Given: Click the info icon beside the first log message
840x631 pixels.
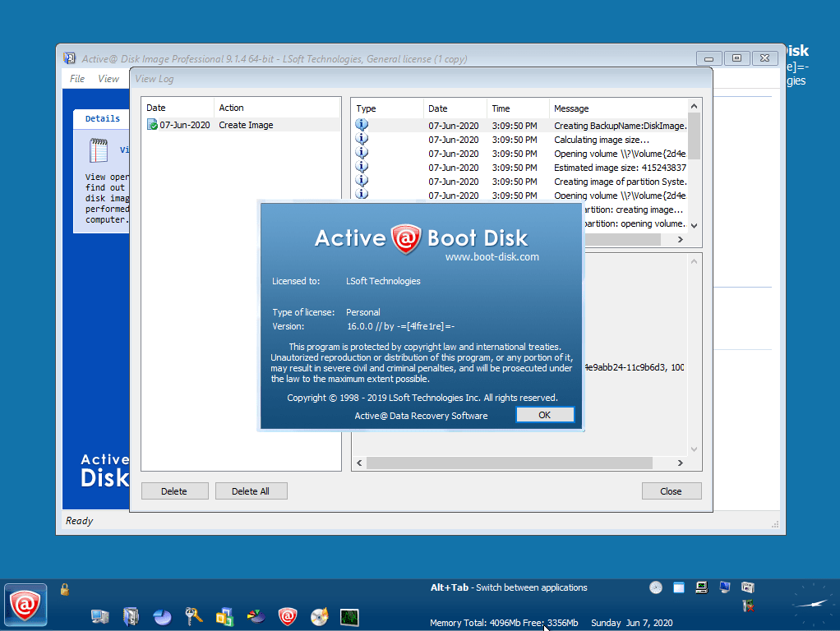Looking at the screenshot, I should click(361, 124).
